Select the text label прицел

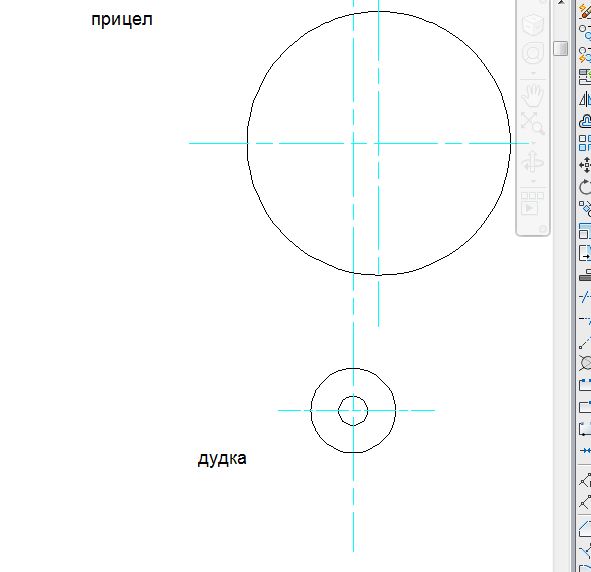122,20
